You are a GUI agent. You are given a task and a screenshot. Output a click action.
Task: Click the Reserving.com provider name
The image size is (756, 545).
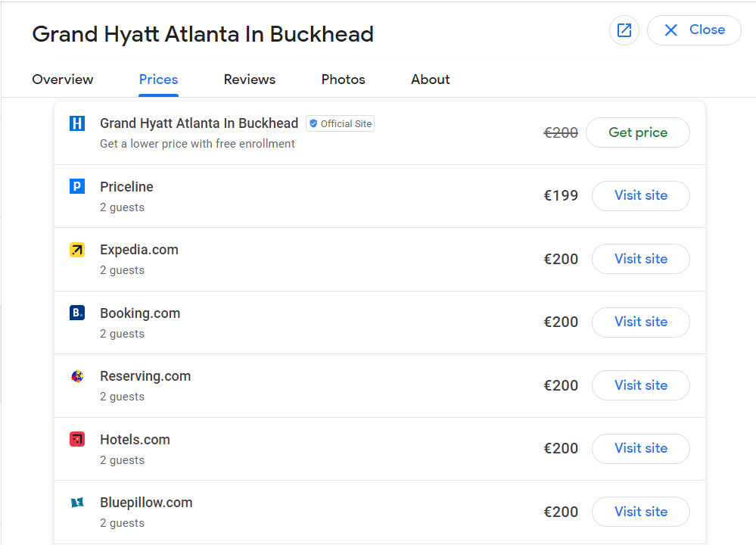145,376
